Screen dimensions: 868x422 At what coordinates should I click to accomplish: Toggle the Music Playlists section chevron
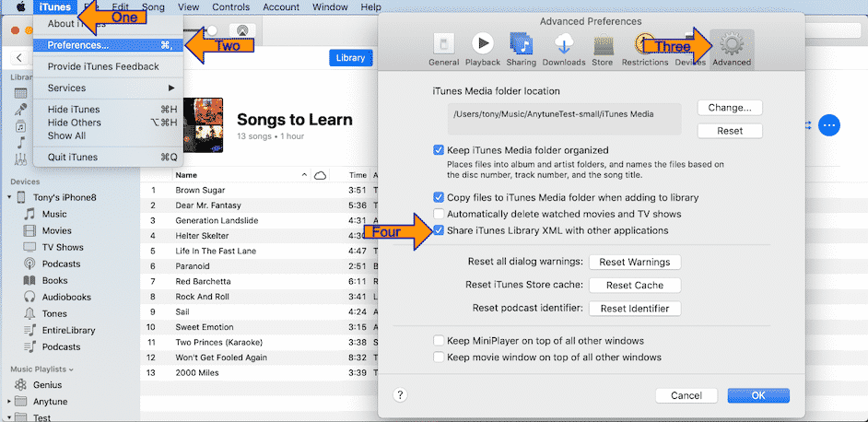(71, 369)
